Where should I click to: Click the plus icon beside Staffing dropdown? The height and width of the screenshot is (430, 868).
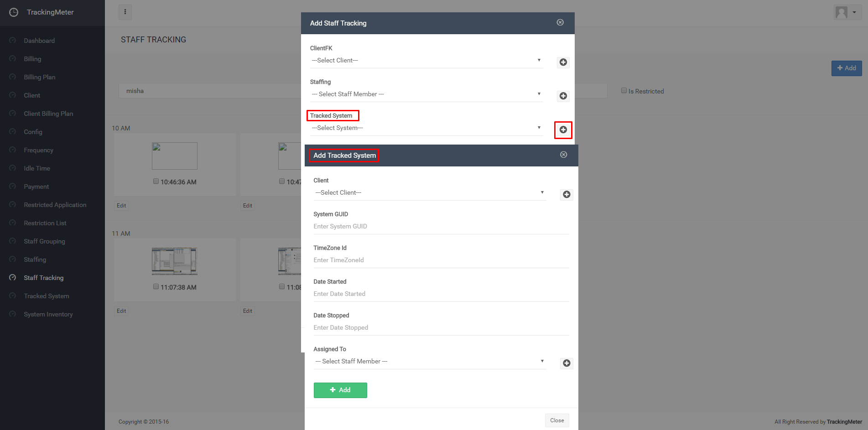(x=563, y=96)
